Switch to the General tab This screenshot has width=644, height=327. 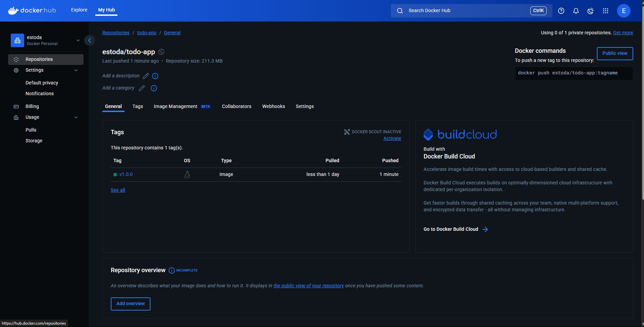[x=113, y=106]
